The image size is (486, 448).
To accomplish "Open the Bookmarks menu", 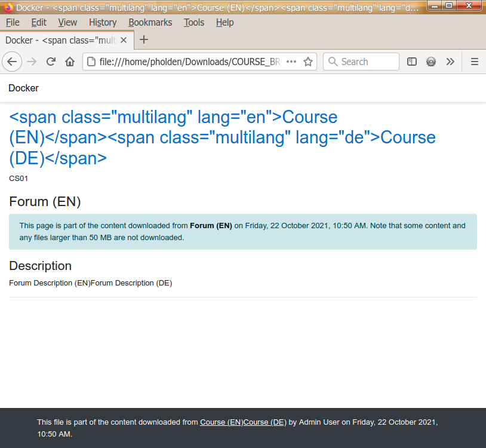I will (x=150, y=22).
